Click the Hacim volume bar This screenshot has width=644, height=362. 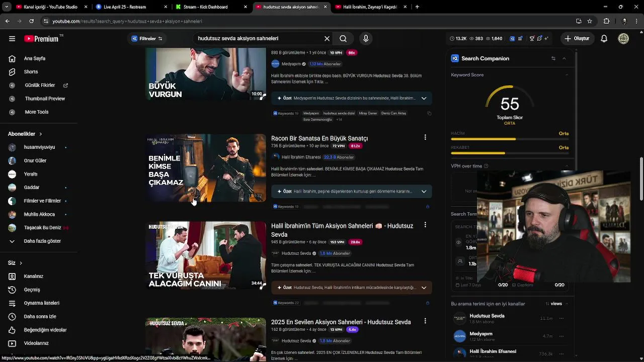pyautogui.click(x=510, y=139)
